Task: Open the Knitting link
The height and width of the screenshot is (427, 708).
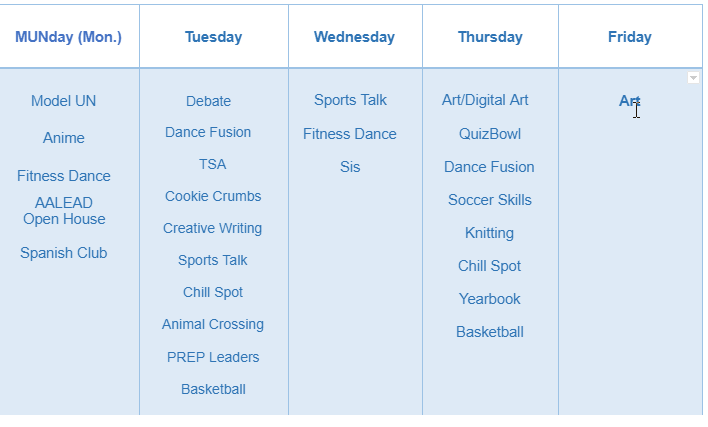Action: (490, 233)
